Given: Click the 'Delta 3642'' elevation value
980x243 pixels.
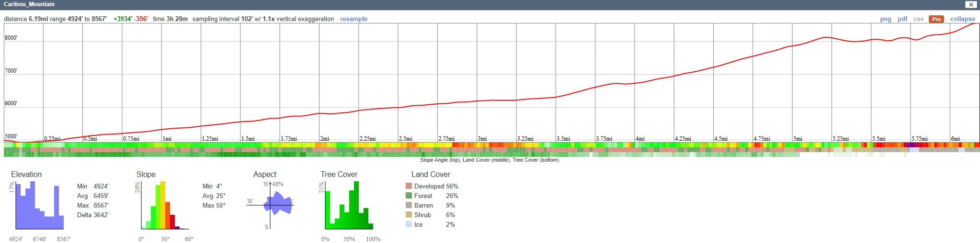Looking at the screenshot, I should 93,215.
